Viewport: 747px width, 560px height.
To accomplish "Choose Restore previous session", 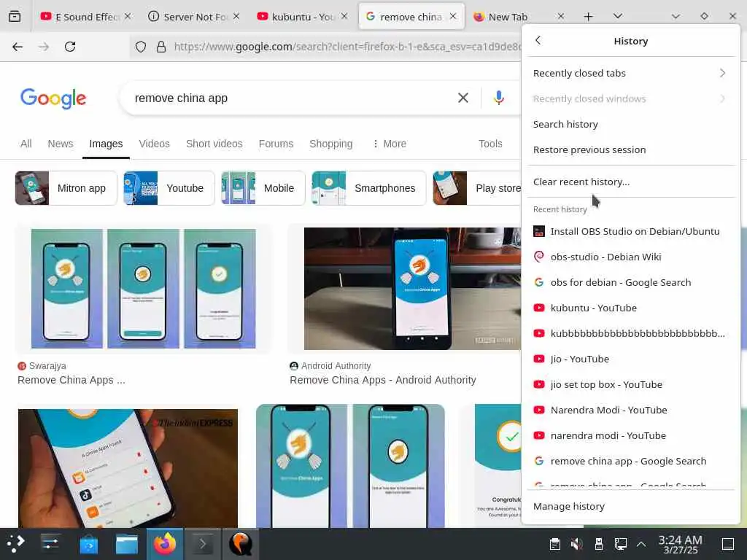I will click(631, 149).
